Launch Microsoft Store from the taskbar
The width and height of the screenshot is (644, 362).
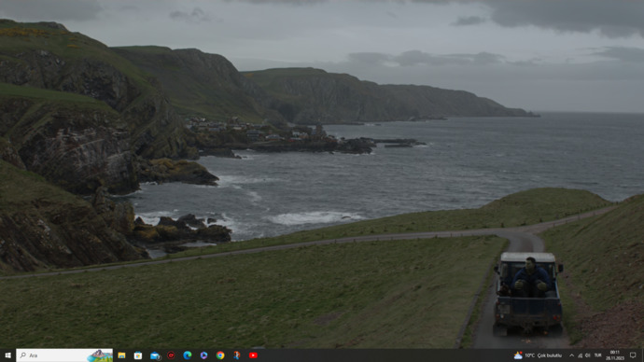coord(138,355)
